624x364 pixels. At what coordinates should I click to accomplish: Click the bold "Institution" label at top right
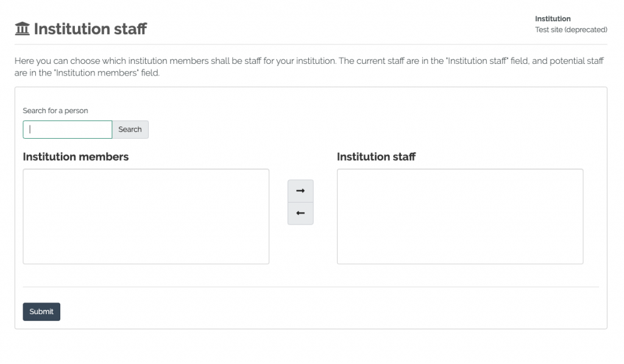[x=553, y=19]
